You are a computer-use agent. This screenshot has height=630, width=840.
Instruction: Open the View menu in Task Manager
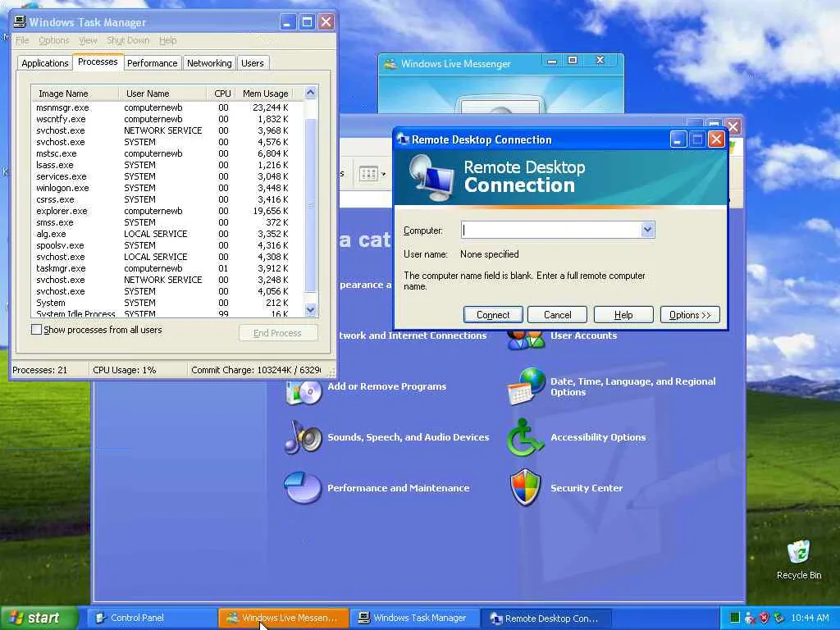pos(88,41)
